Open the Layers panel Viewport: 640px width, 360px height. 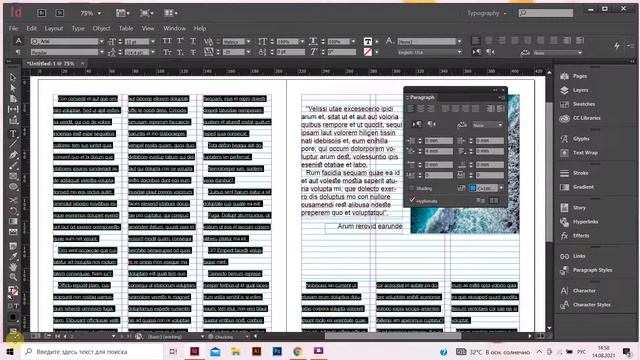(x=574, y=90)
